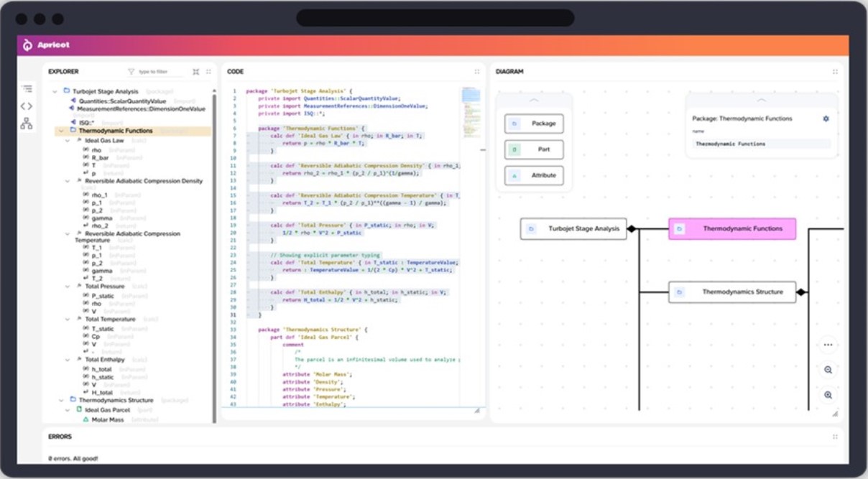Collapse the package properties panel chevron
The image size is (868, 479).
(762, 101)
